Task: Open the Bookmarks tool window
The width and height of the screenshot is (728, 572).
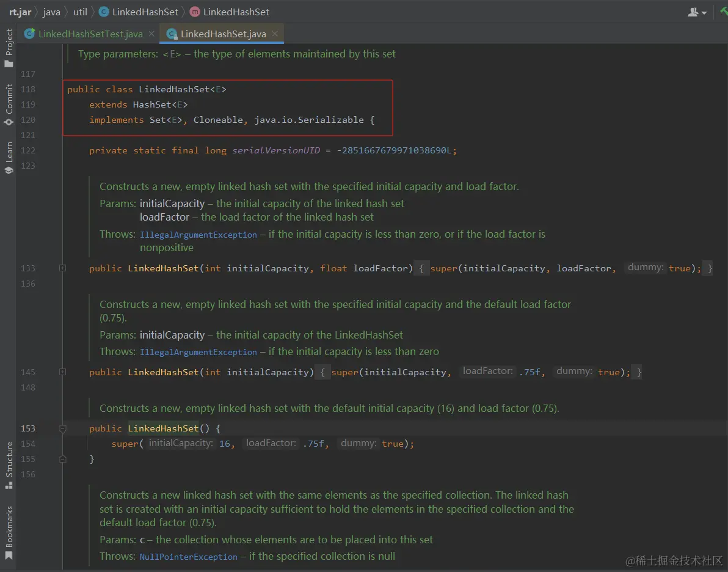Action: [9, 532]
